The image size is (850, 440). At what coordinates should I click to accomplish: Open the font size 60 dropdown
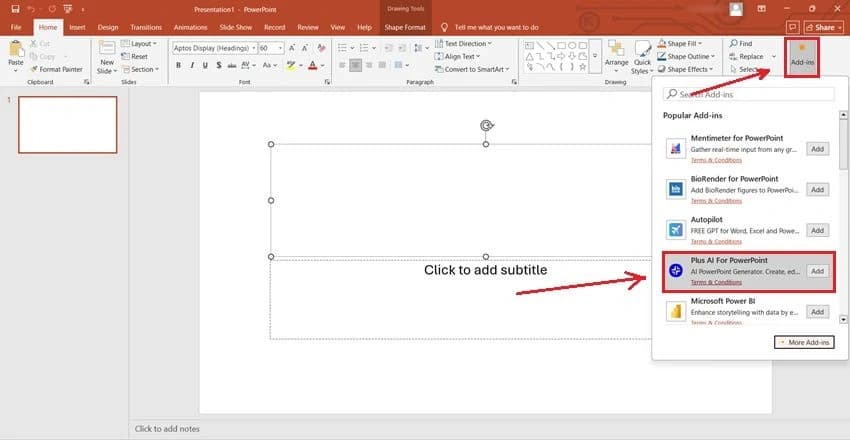(x=271, y=48)
